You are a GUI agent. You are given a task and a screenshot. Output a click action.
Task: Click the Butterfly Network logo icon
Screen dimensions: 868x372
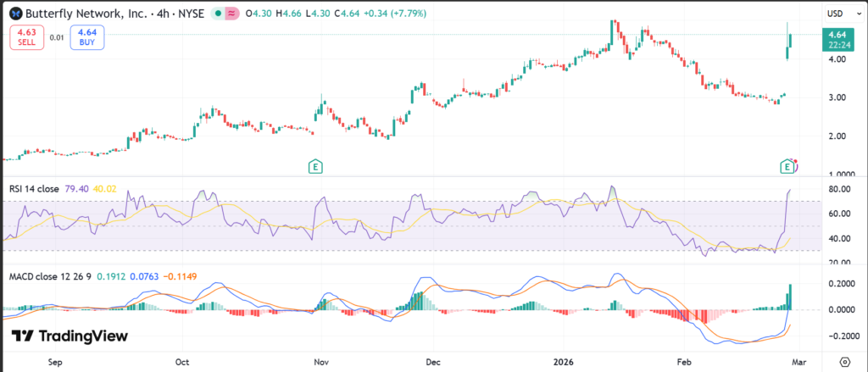[x=13, y=14]
